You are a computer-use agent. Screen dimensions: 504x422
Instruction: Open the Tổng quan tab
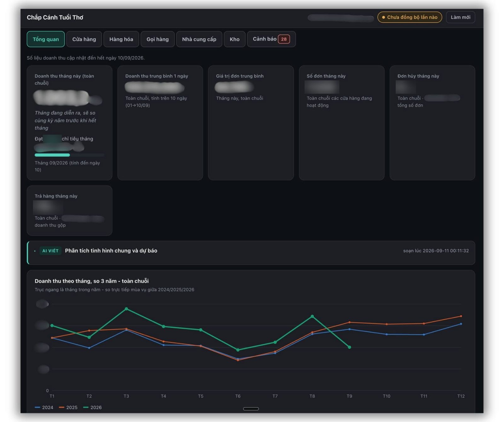[46, 39]
